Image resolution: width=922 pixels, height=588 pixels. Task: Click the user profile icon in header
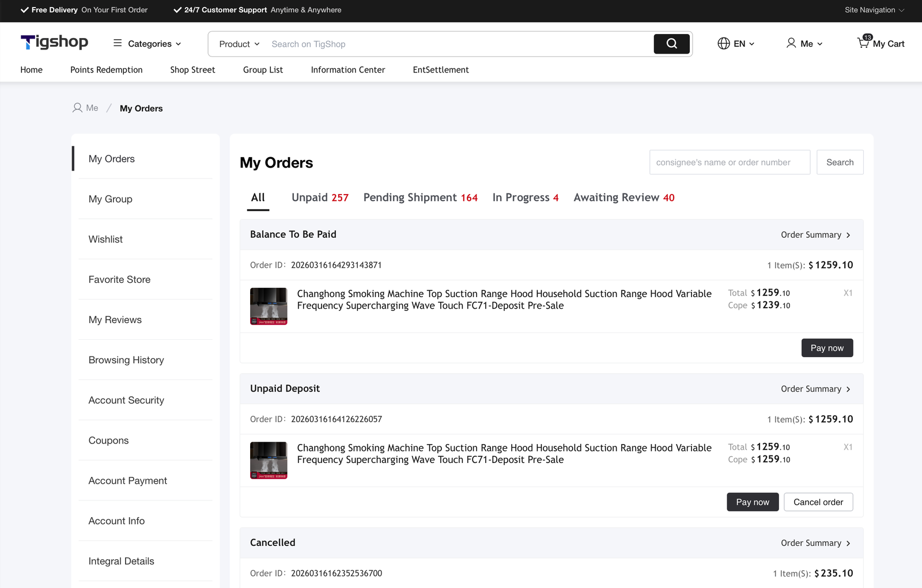click(791, 44)
